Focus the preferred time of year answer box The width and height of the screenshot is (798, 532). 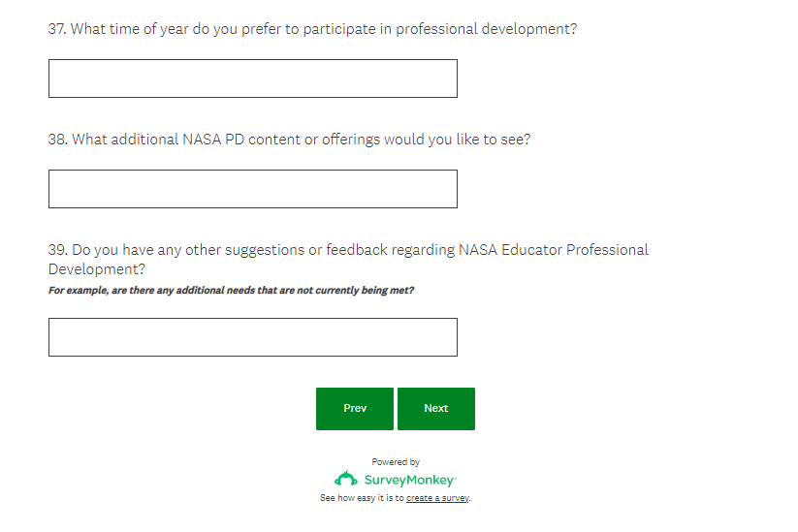coord(252,78)
